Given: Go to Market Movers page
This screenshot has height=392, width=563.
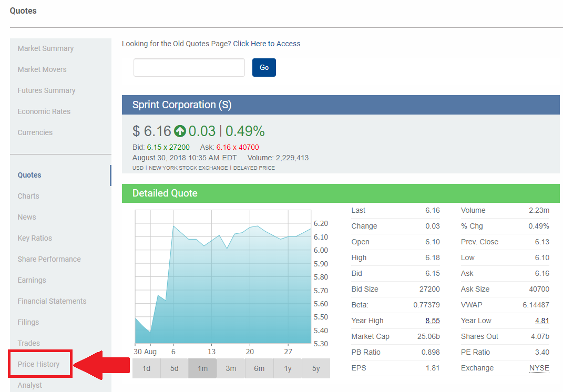Looking at the screenshot, I should [x=42, y=69].
